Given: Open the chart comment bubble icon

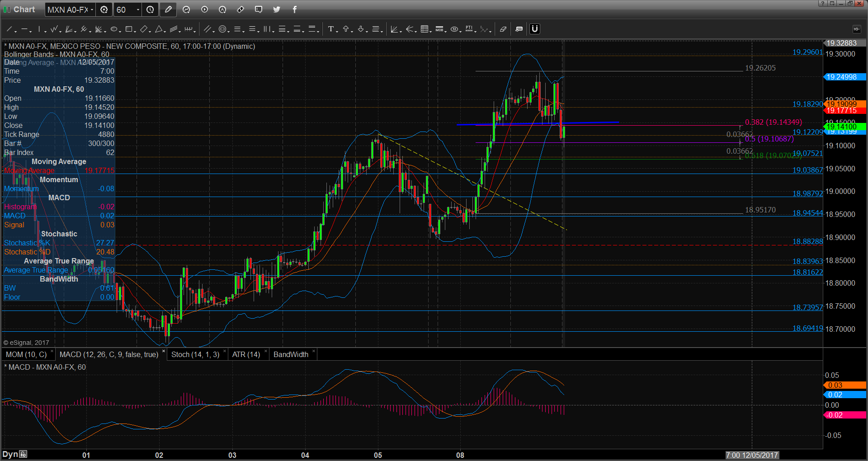Looking at the screenshot, I should coord(259,9).
